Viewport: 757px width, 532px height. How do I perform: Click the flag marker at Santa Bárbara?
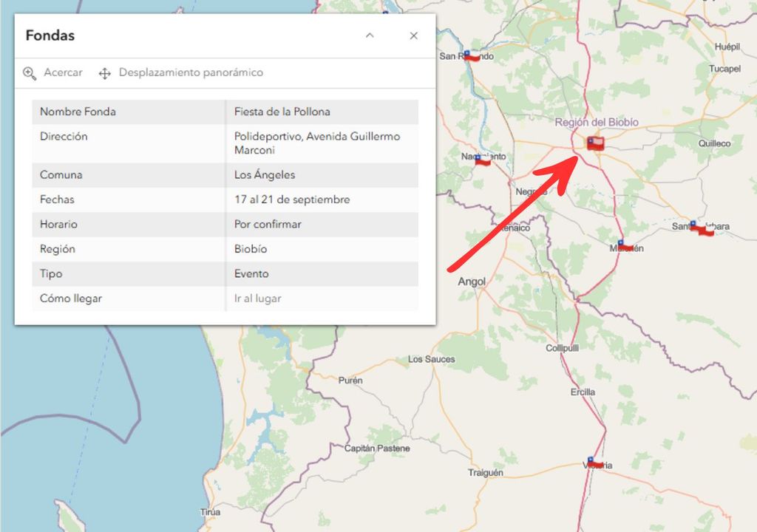point(700,228)
